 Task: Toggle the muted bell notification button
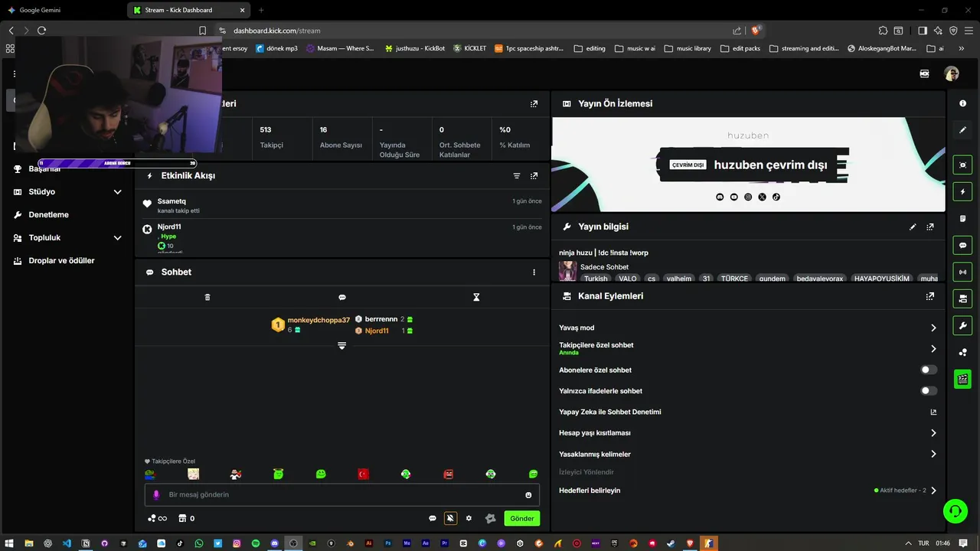pyautogui.click(x=450, y=518)
